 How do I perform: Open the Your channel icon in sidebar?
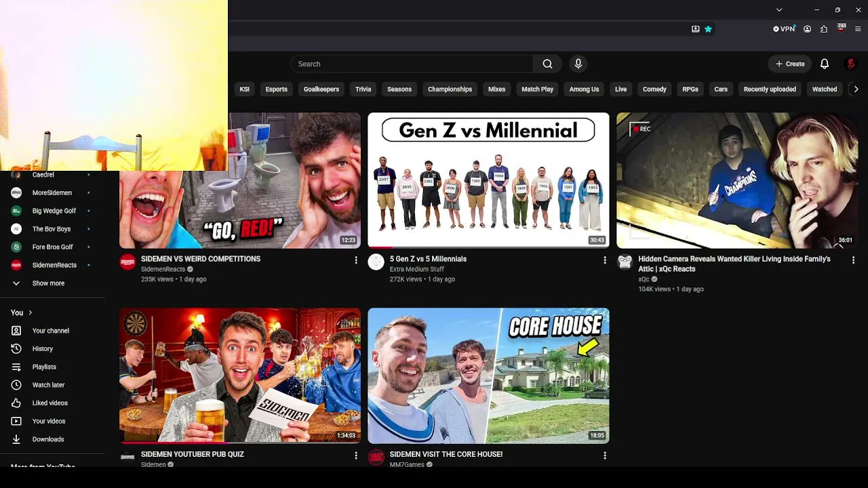[16, 331]
